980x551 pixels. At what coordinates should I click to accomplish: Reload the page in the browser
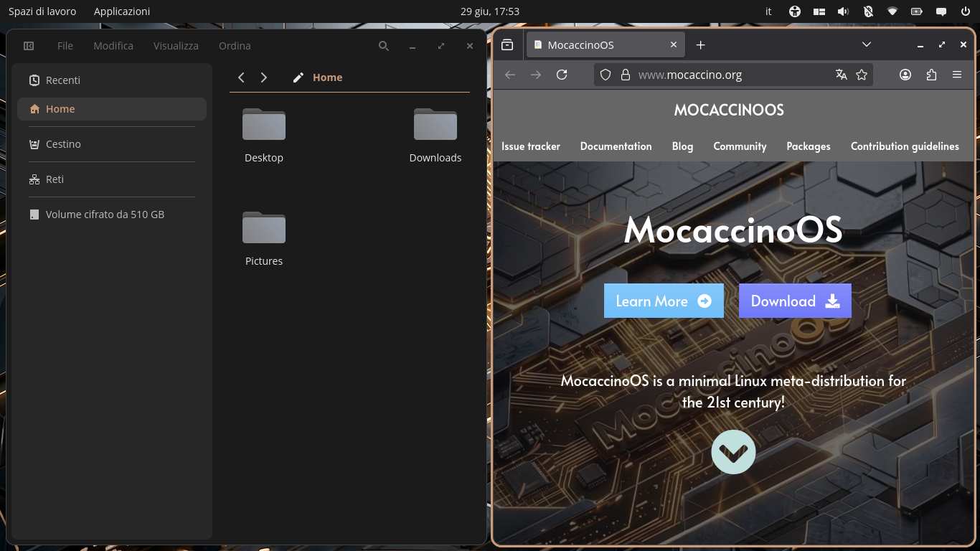tap(562, 75)
